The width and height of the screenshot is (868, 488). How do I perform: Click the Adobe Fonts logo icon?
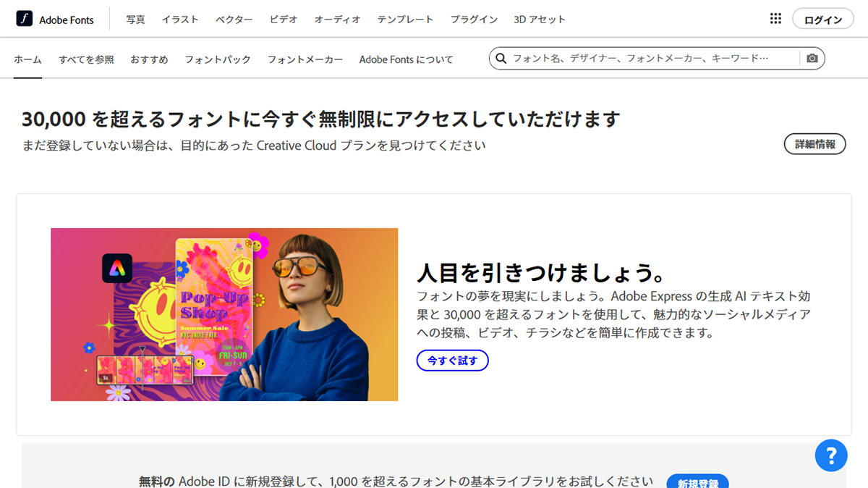click(25, 20)
